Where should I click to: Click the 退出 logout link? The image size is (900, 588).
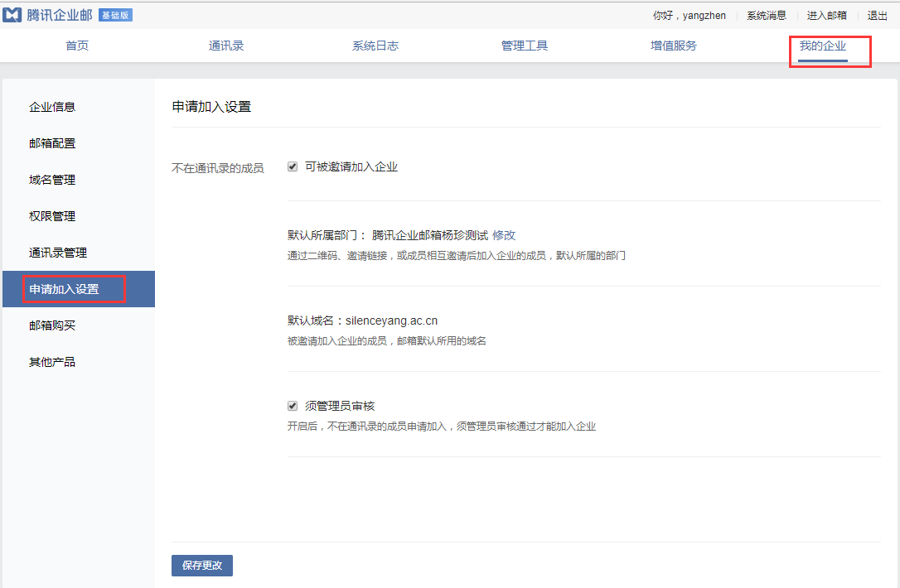(877, 15)
